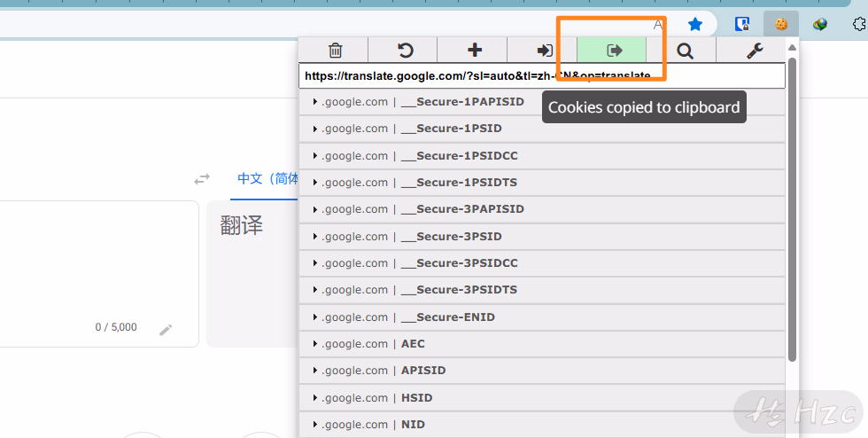Viewport: 868px width, 438px height.
Task: Expand the __Secure-1PAPISID cookie row
Action: tap(542, 101)
